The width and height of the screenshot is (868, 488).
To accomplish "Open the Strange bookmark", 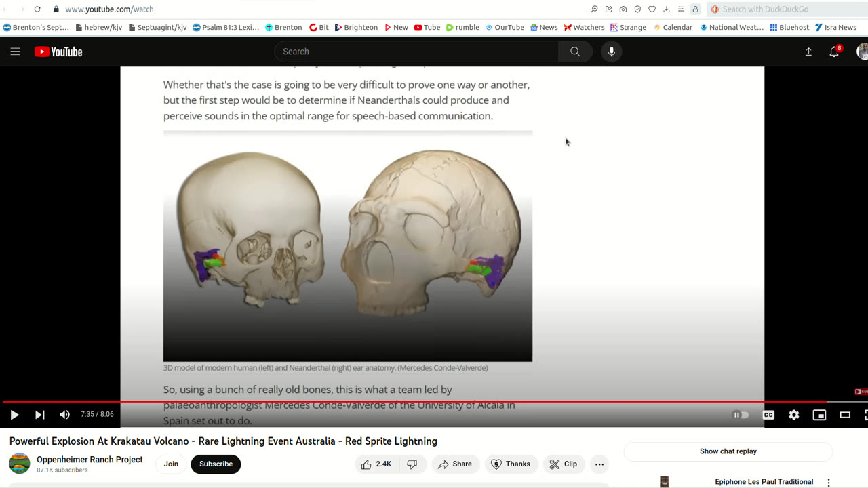I will coord(628,28).
